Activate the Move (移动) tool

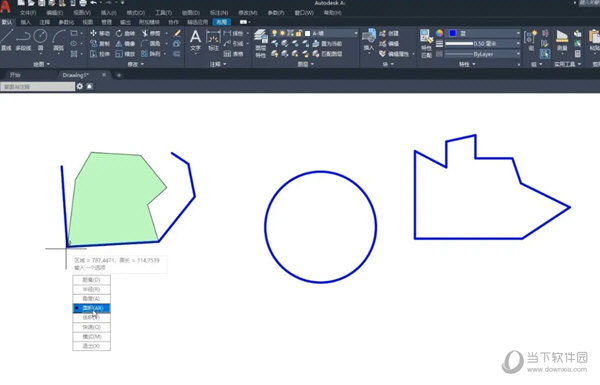99,33
